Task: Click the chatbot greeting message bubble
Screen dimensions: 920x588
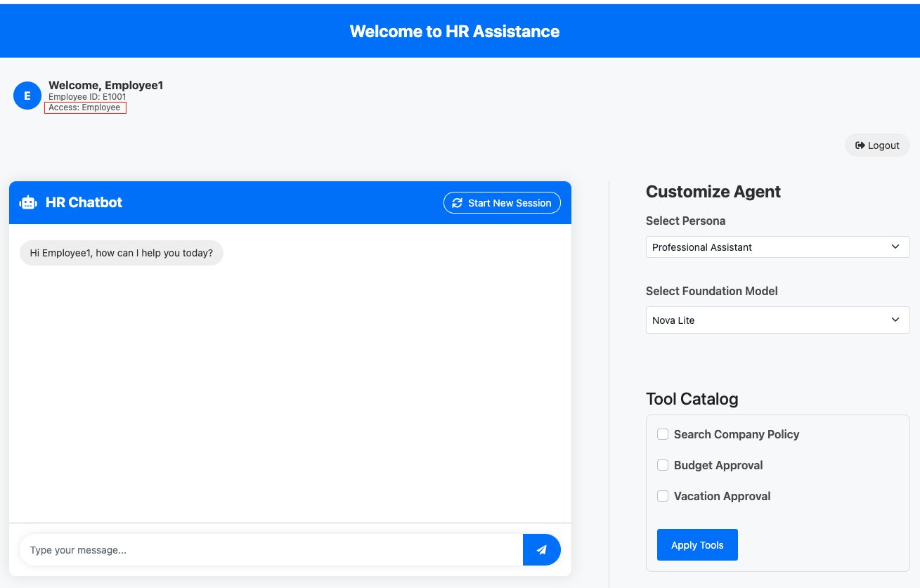Action: pos(122,253)
